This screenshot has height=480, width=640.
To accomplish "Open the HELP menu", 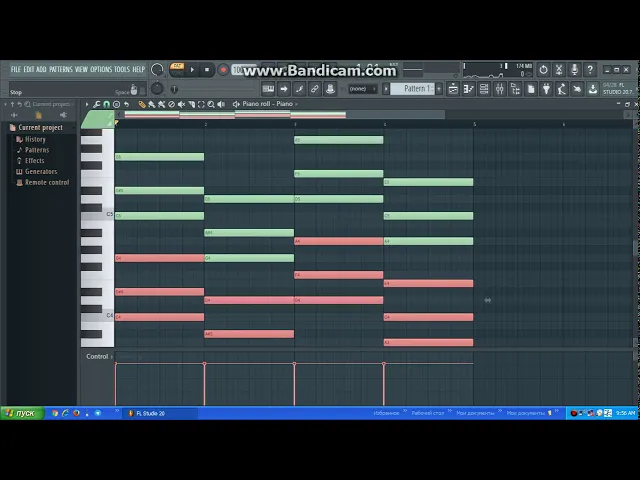I will 138,69.
